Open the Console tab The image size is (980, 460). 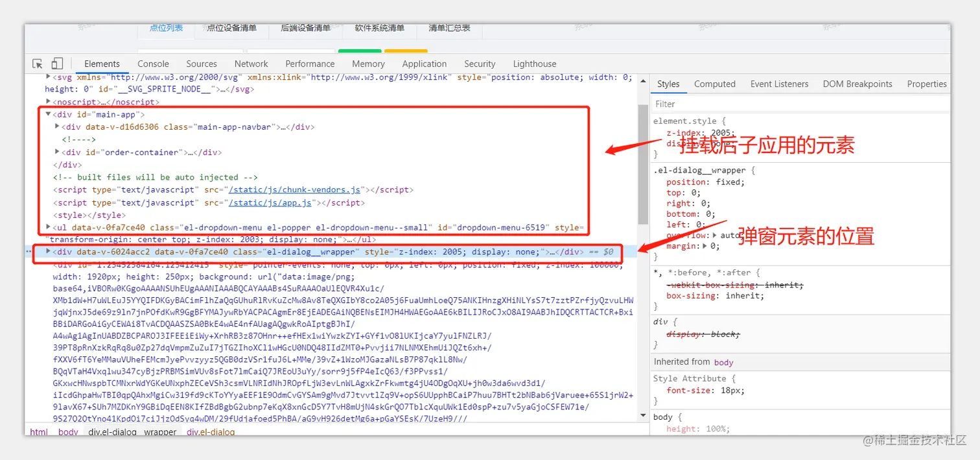coord(153,64)
